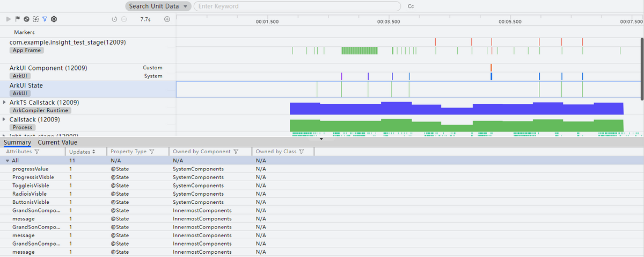Filter by the Property Type column
The image size is (644, 257).
point(152,152)
